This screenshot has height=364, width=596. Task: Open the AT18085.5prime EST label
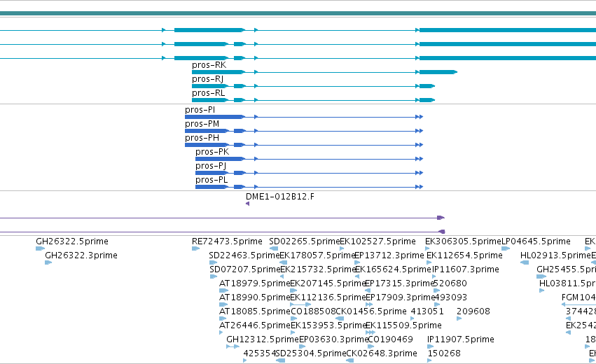[x=255, y=312]
